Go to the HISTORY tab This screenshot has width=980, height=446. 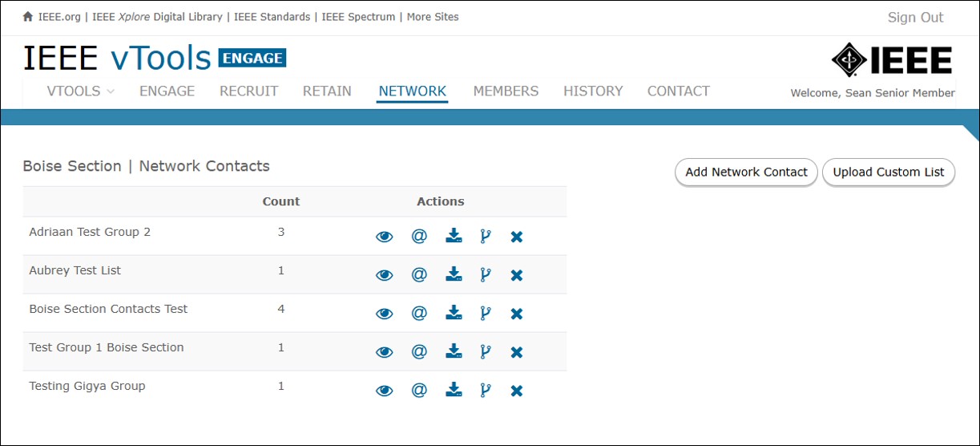point(593,91)
